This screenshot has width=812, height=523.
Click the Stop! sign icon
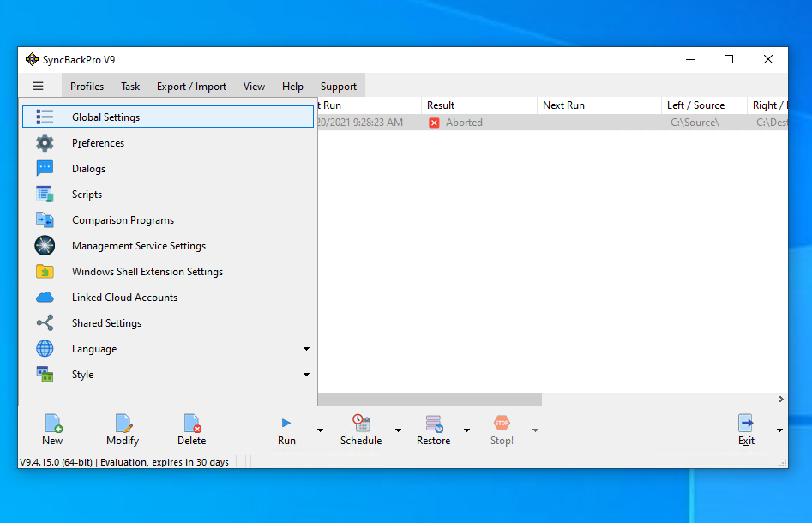click(x=502, y=423)
